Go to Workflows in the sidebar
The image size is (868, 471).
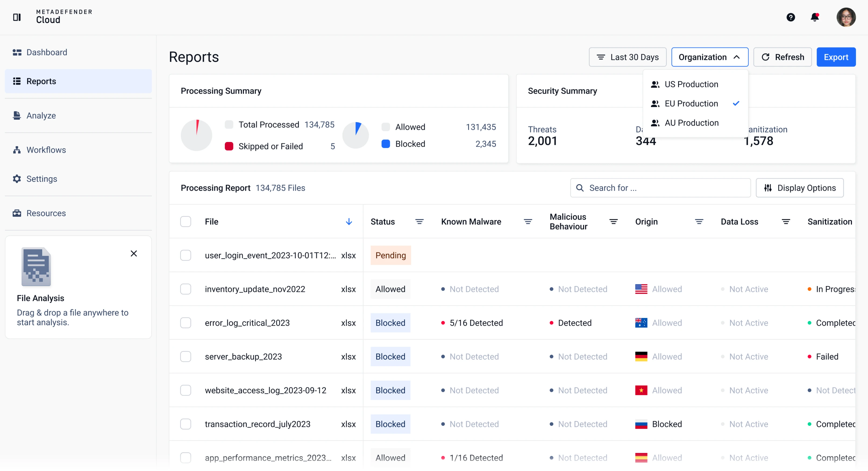46,150
